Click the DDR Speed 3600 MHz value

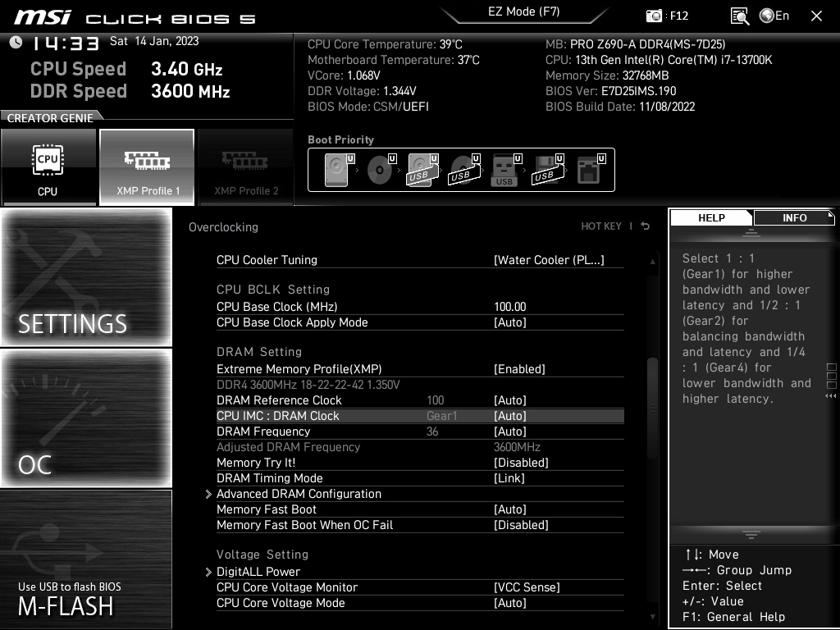pyautogui.click(x=190, y=91)
